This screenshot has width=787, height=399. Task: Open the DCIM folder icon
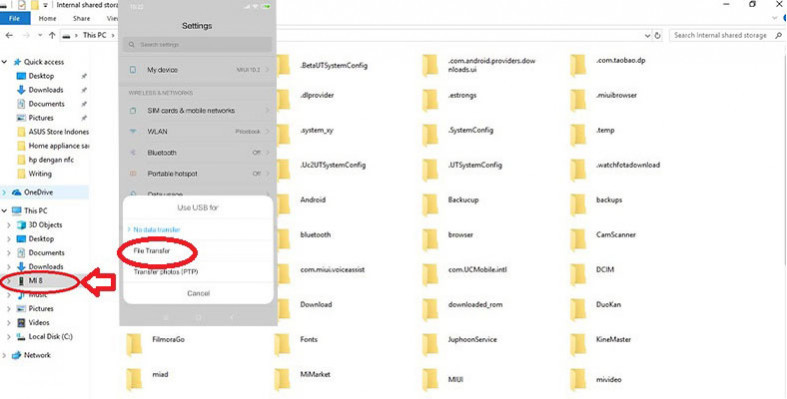578,274
